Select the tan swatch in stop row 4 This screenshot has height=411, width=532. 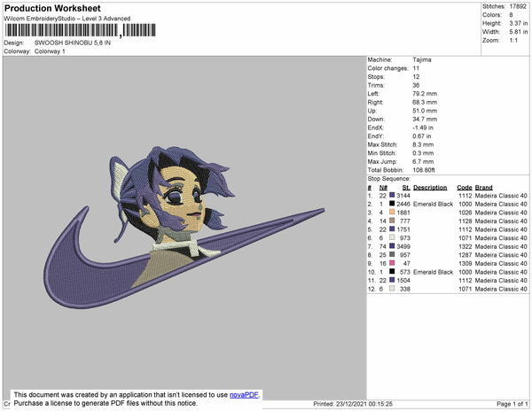coord(392,221)
